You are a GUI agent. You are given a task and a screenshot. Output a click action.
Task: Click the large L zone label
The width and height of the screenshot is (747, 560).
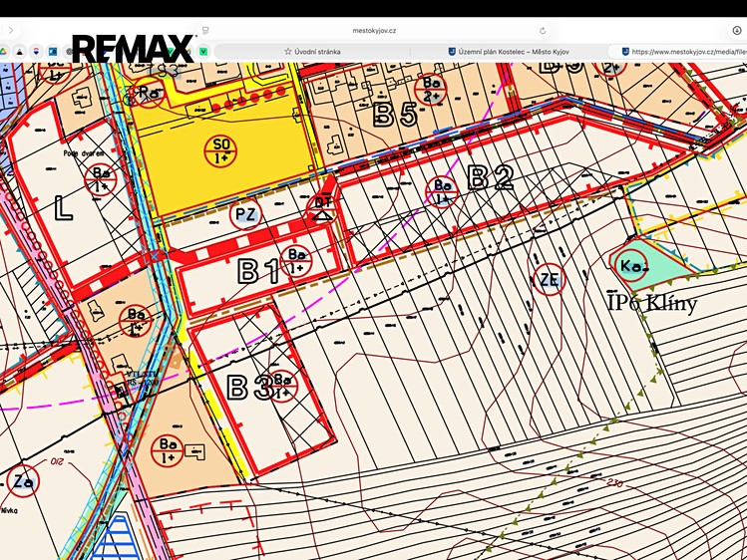(x=63, y=208)
